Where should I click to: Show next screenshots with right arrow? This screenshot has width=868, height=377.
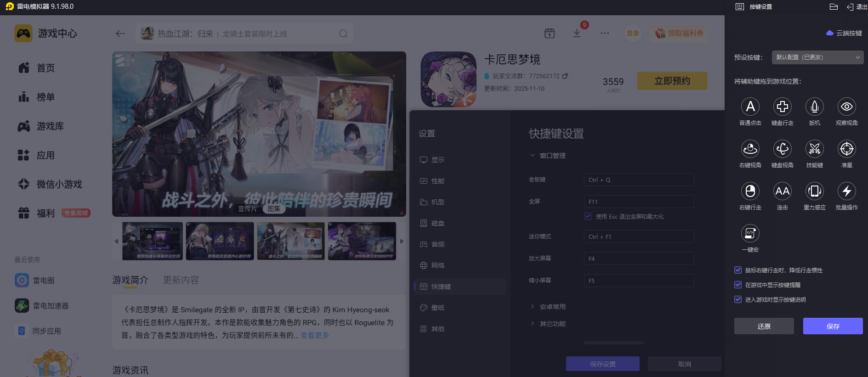click(402, 241)
